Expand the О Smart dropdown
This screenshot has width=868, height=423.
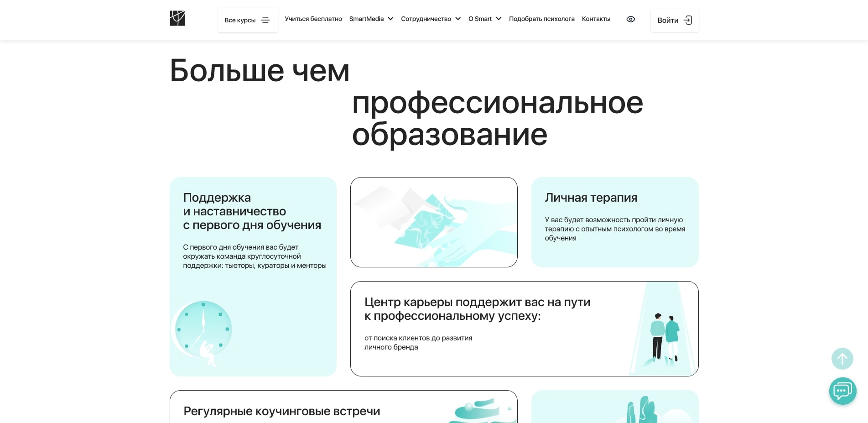484,19
